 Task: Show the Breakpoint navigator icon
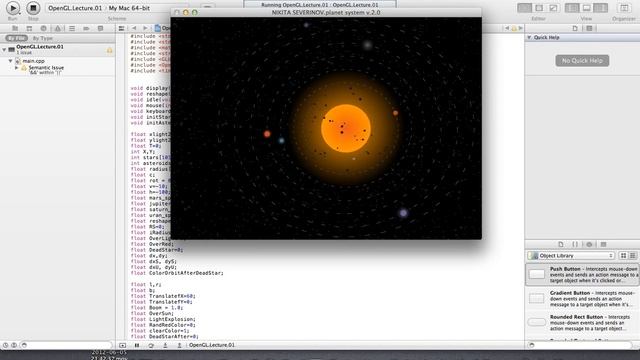86,28
